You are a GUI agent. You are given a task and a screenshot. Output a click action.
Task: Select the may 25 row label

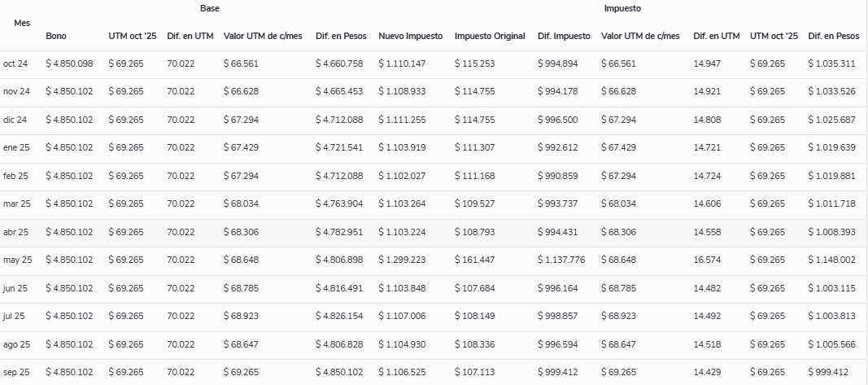tap(17, 260)
